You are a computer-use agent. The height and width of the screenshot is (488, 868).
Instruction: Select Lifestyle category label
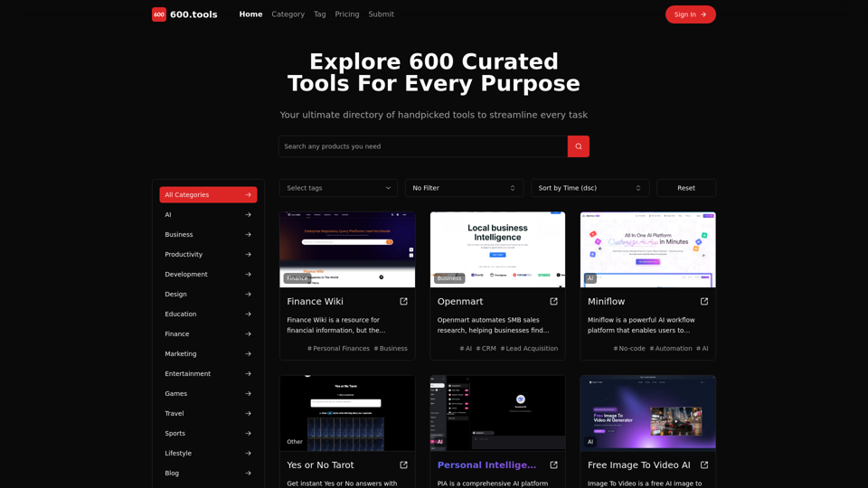[178, 454]
